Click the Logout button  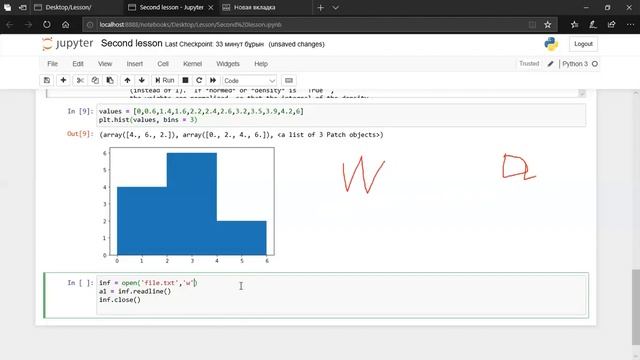(x=583, y=44)
